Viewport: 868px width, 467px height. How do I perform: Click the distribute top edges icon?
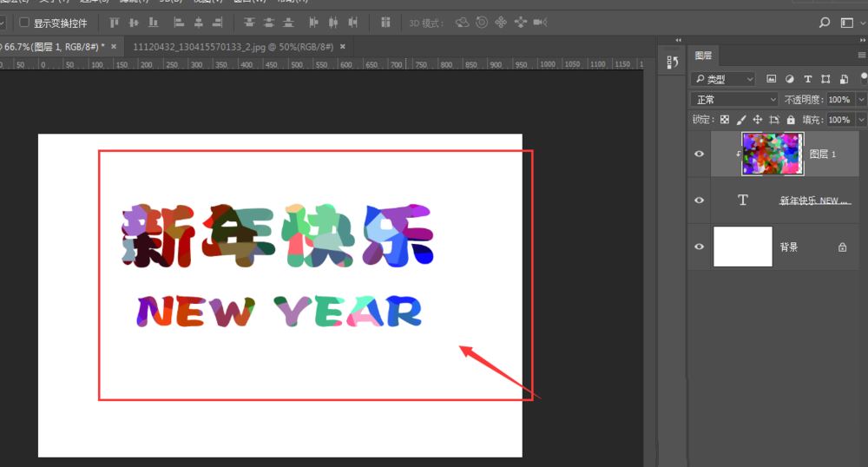pyautogui.click(x=249, y=23)
